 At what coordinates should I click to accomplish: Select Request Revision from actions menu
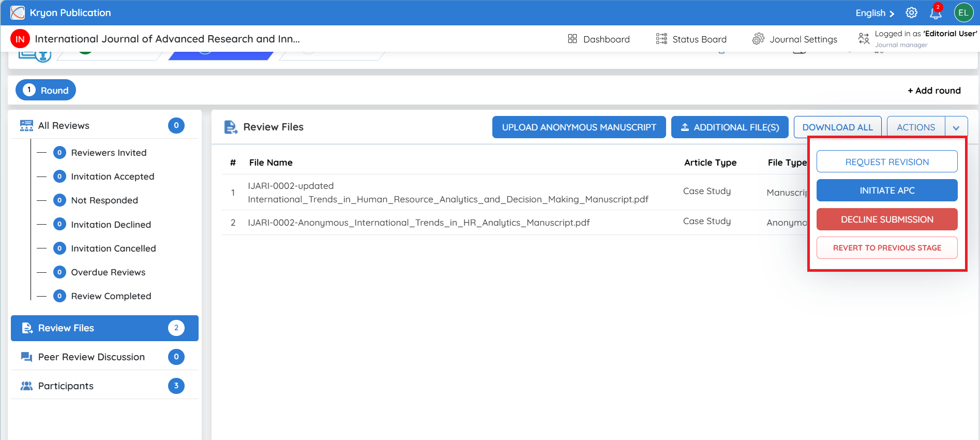pyautogui.click(x=887, y=162)
